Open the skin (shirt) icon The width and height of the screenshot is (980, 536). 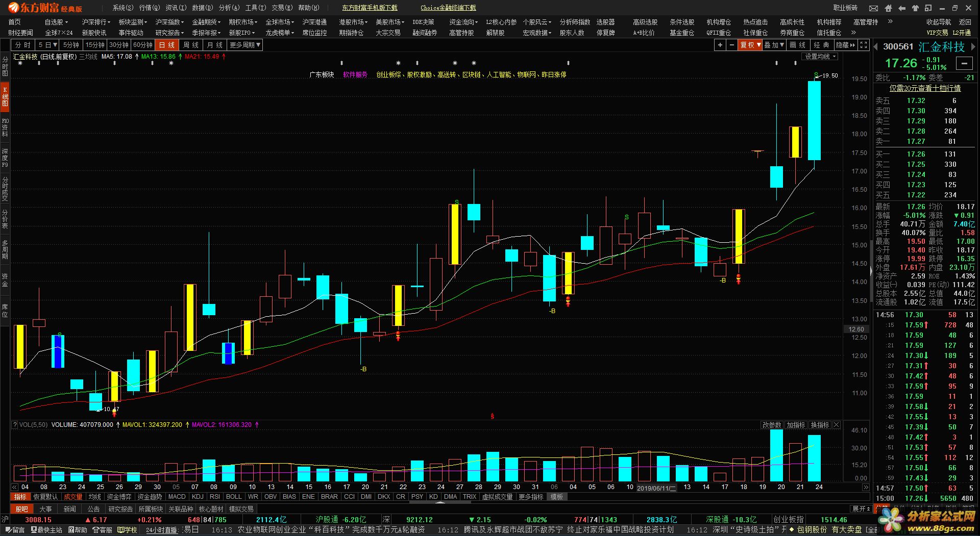[x=915, y=8]
